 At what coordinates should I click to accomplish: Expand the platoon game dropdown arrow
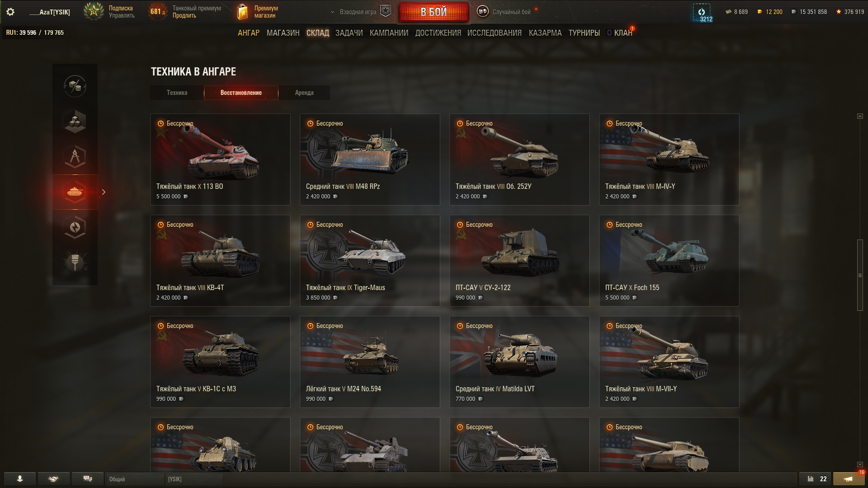332,12
